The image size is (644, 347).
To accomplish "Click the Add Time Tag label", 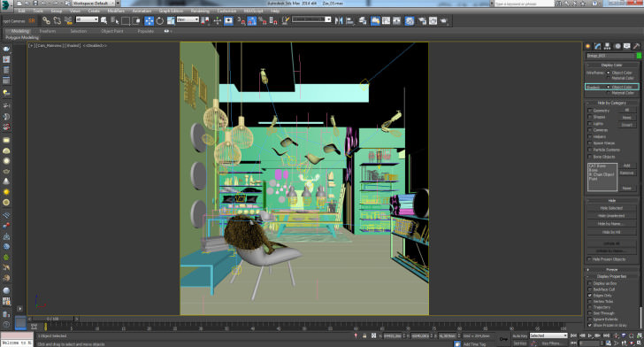I will [x=474, y=344].
